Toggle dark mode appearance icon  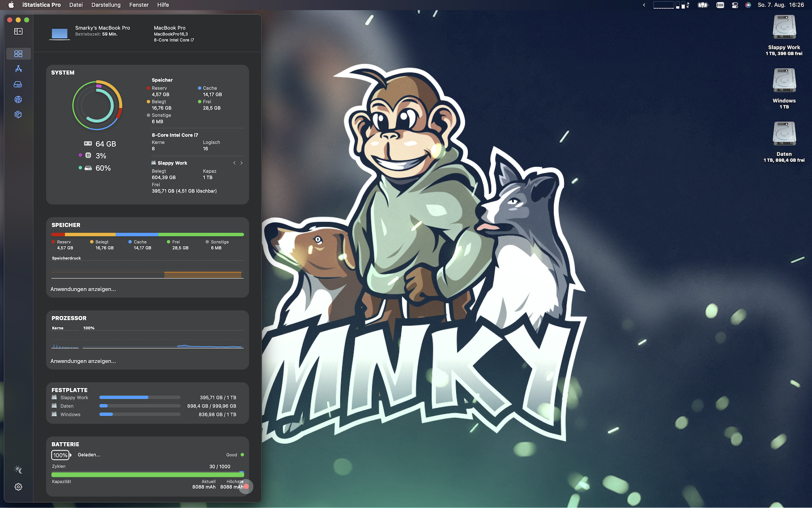coord(18,469)
